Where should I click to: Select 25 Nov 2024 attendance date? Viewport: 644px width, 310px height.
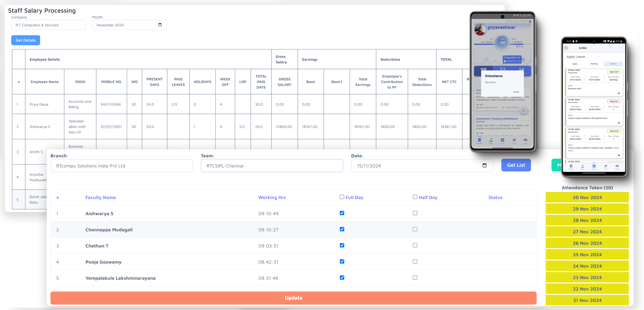click(x=587, y=255)
